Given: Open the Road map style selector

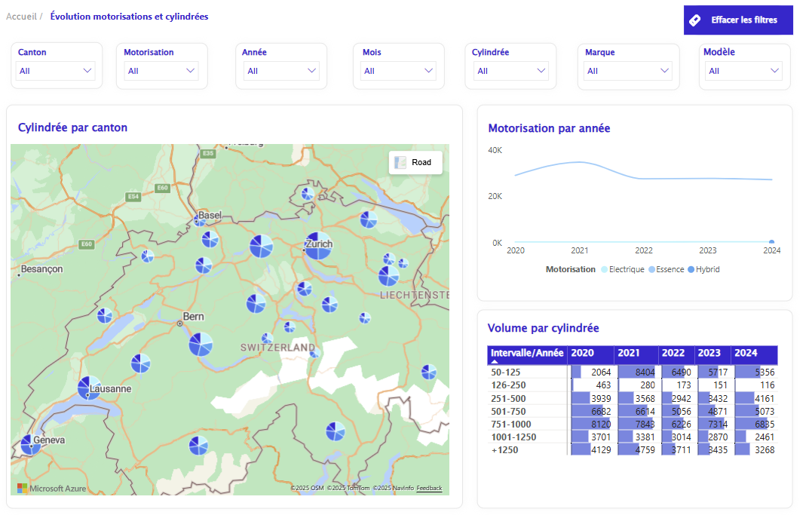Looking at the screenshot, I should tap(415, 162).
